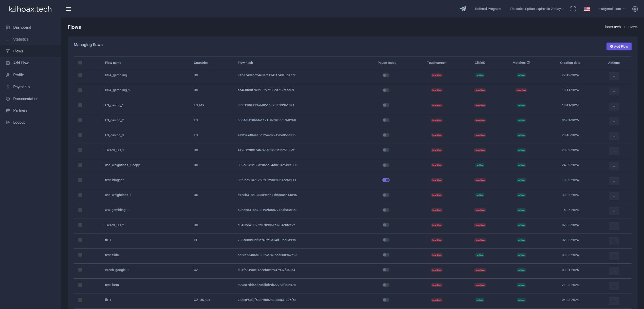Screen dimensions: 644x309
Task: Toggle the hamburger sidebar menu
Action: [68, 9]
